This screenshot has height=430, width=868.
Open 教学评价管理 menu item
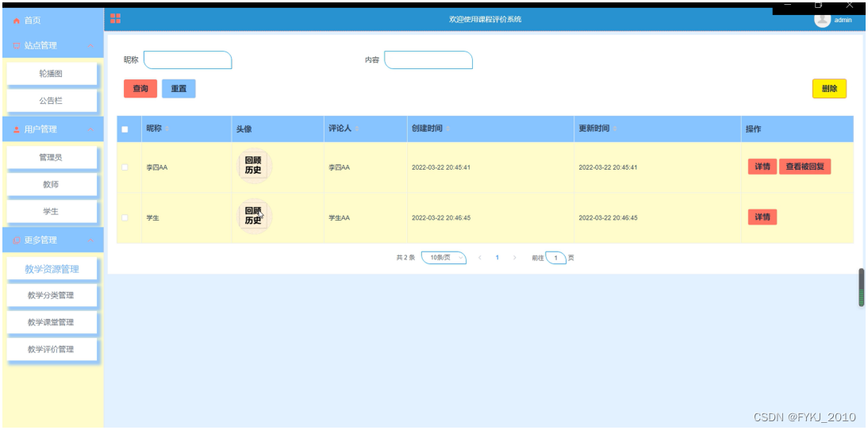(x=52, y=350)
